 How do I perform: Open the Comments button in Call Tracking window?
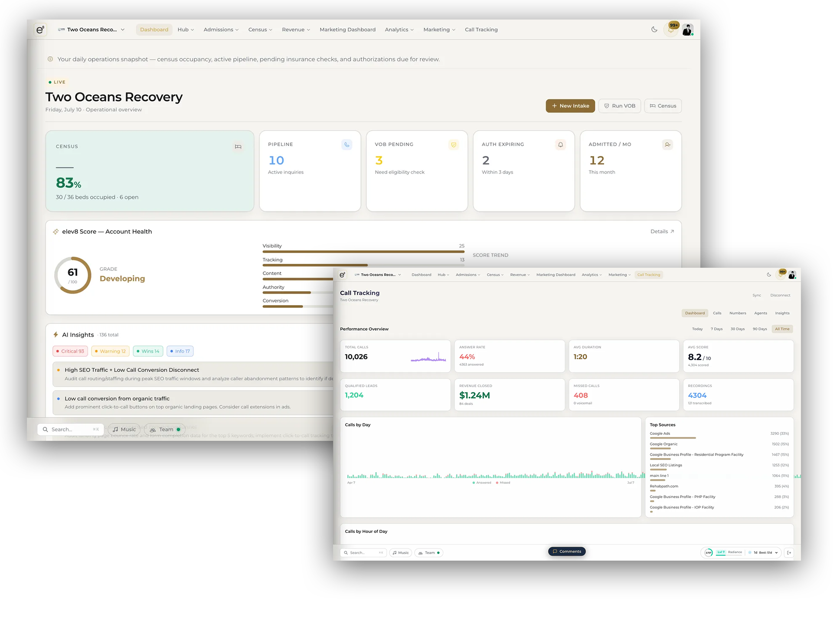coord(567,552)
